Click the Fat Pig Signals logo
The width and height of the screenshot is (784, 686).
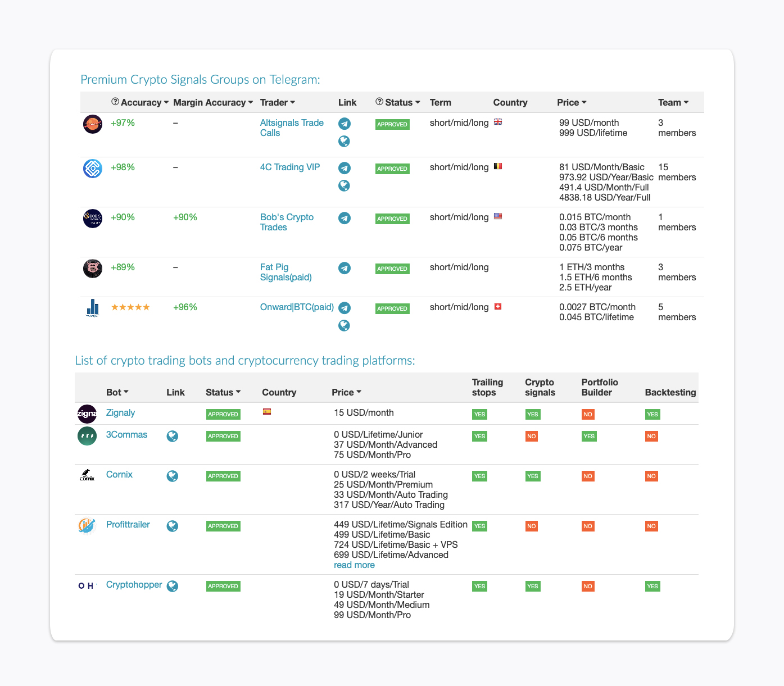tap(93, 269)
